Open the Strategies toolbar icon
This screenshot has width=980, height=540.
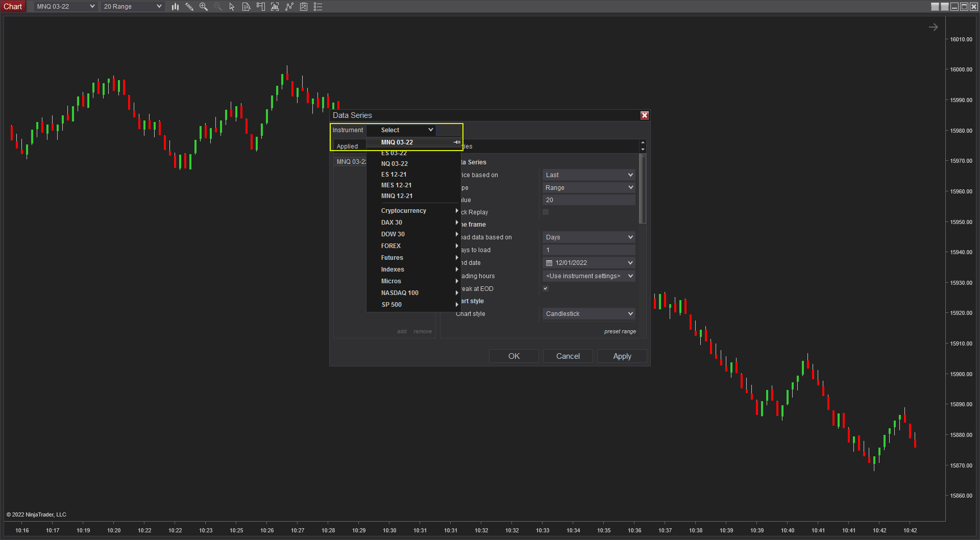(304, 7)
